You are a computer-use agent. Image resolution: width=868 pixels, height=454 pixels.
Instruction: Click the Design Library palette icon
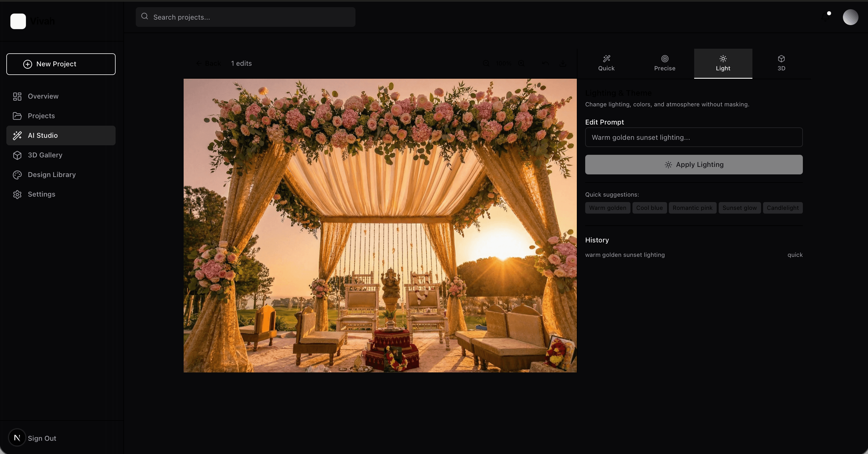(17, 175)
